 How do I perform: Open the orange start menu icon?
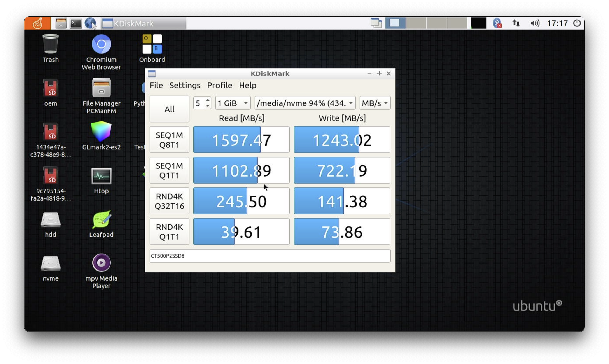click(x=38, y=23)
